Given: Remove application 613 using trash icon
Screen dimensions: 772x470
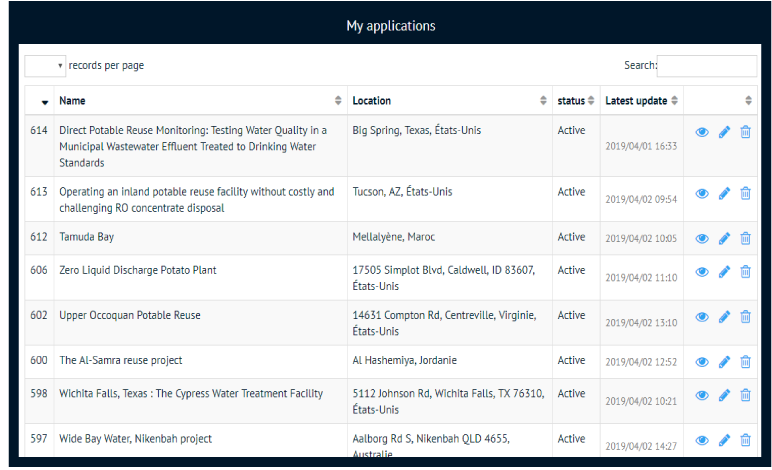Looking at the screenshot, I should (x=745, y=193).
